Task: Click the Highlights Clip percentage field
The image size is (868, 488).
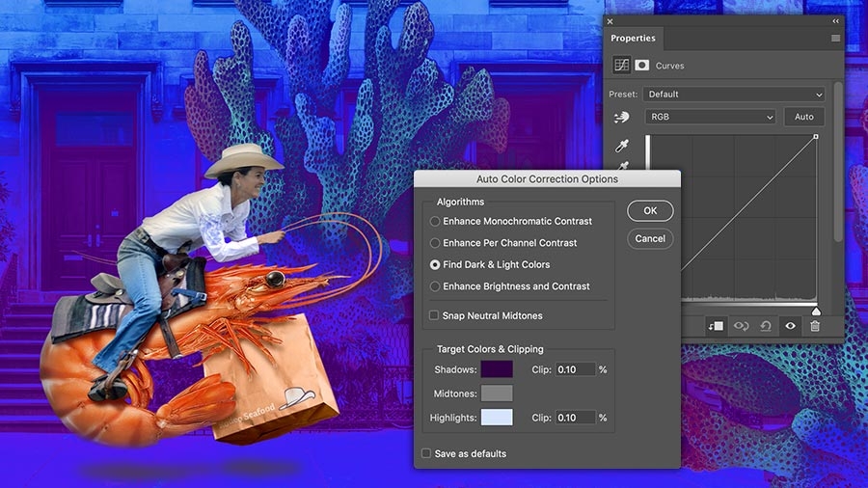Action: tap(575, 418)
